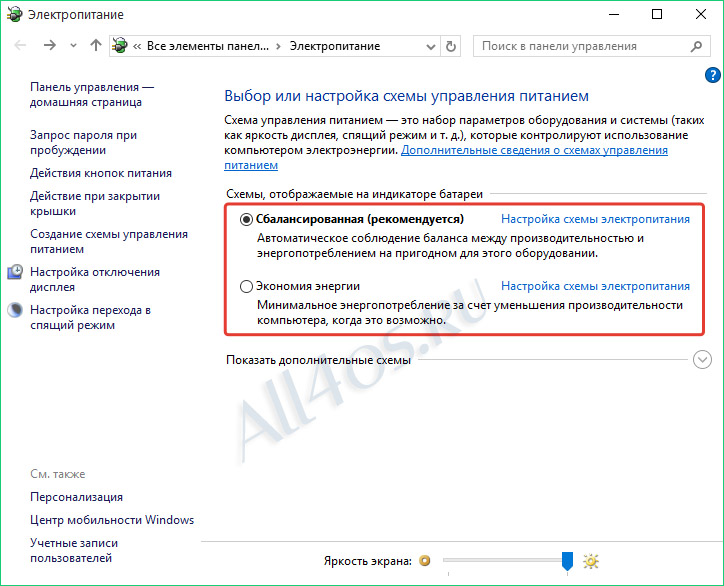Open Персонализация link
The height and width of the screenshot is (586, 724).
(x=76, y=497)
